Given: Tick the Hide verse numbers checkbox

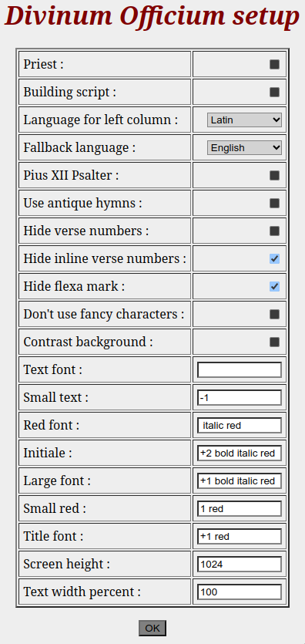Looking at the screenshot, I should pos(275,231).
